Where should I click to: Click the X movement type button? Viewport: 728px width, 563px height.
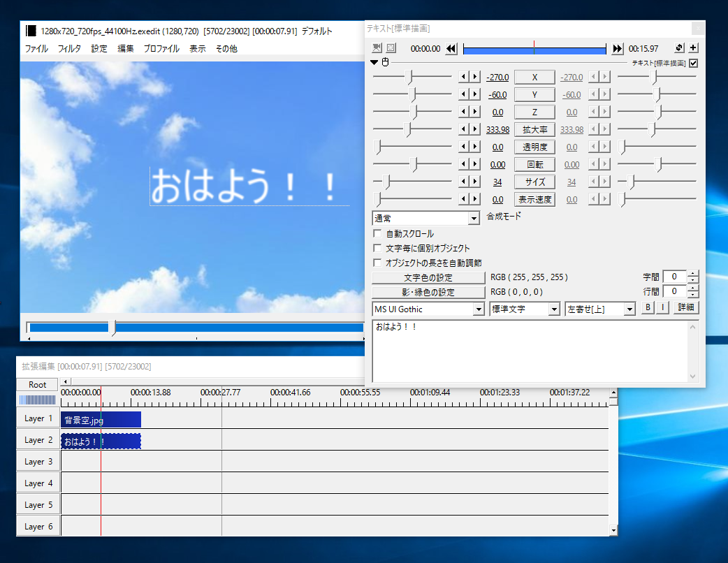pyautogui.click(x=534, y=77)
